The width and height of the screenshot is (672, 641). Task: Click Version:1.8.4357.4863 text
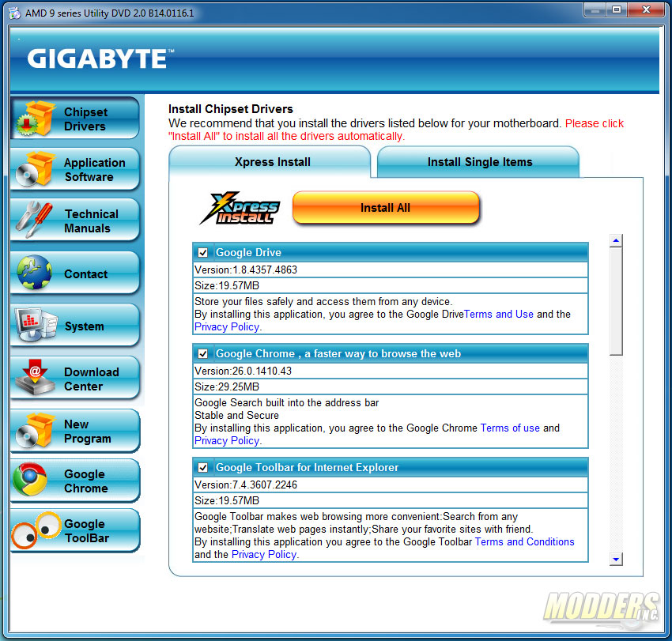click(x=246, y=270)
